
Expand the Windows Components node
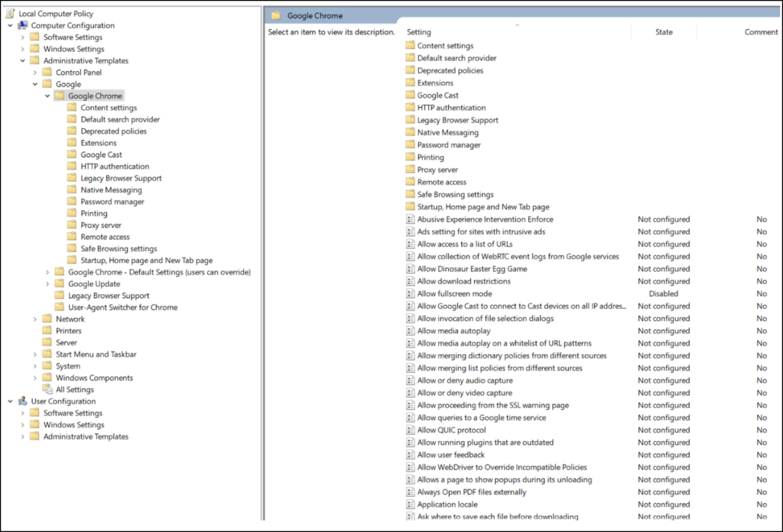[35, 378]
